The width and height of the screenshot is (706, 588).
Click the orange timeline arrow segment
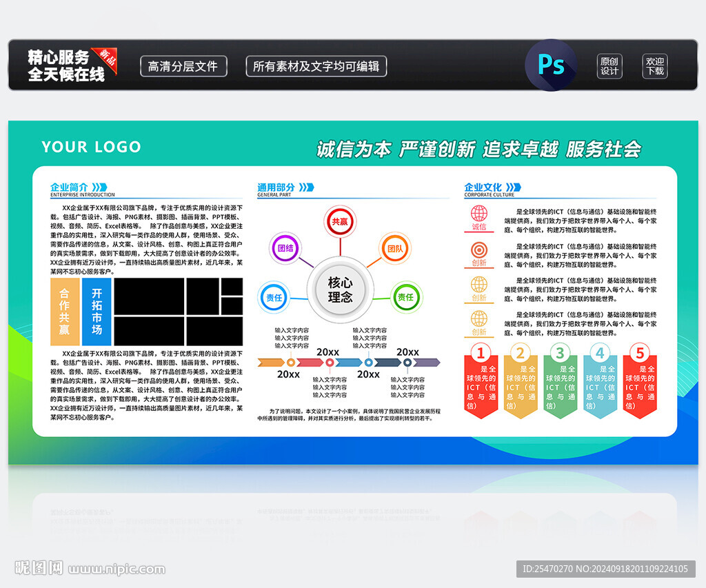tap(270, 363)
